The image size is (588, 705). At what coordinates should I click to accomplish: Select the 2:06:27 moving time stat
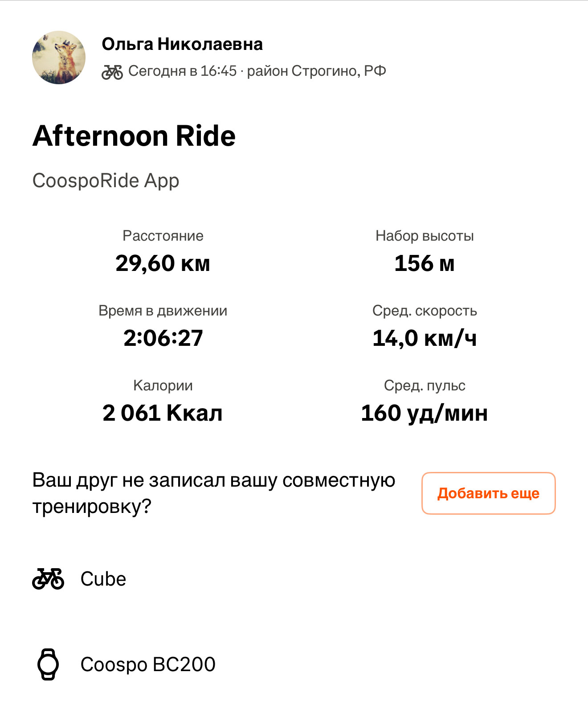point(163,338)
